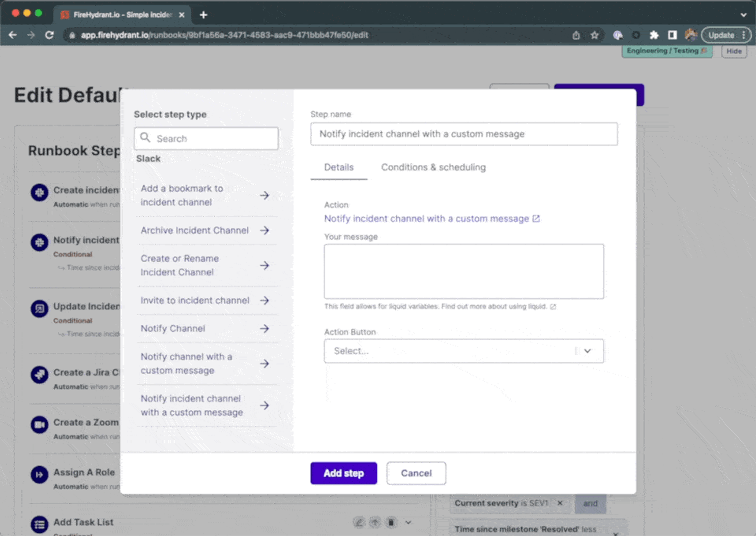The width and height of the screenshot is (756, 536).
Task: Go back using the browser back arrow
Action: click(x=13, y=35)
